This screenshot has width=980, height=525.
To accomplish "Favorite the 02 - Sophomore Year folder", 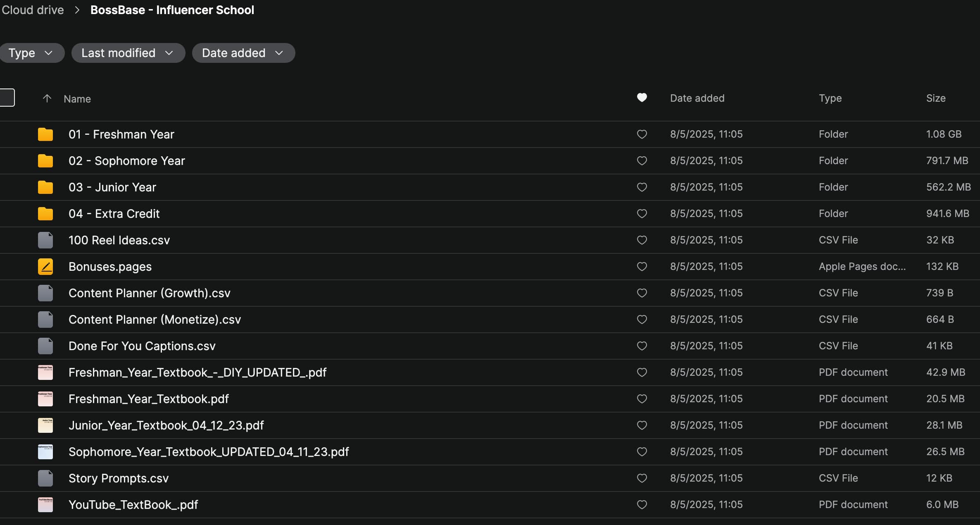I will point(642,161).
